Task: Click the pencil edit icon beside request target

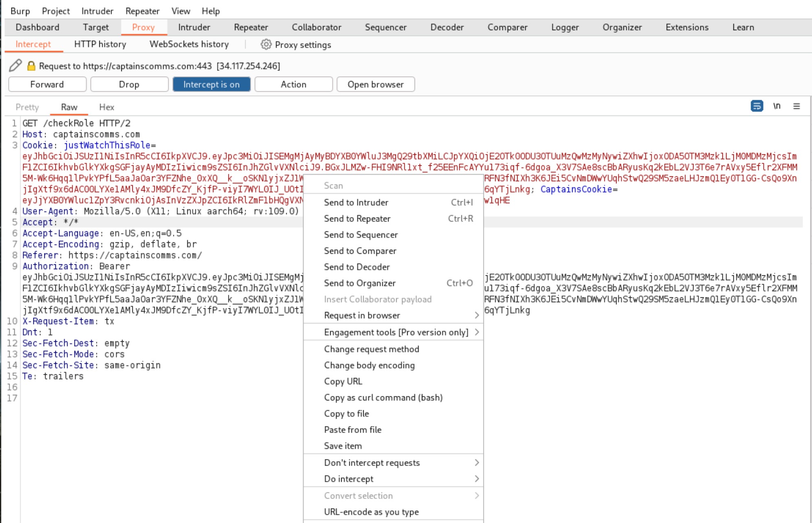Action: (15, 66)
